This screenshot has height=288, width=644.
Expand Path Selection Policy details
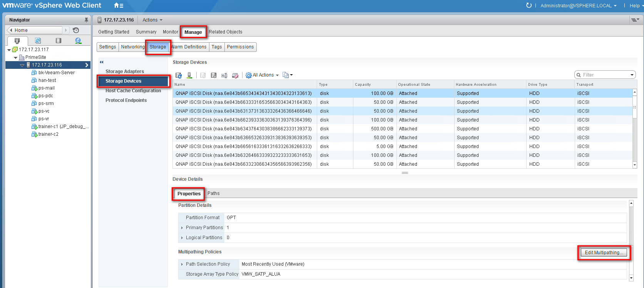tap(182, 265)
